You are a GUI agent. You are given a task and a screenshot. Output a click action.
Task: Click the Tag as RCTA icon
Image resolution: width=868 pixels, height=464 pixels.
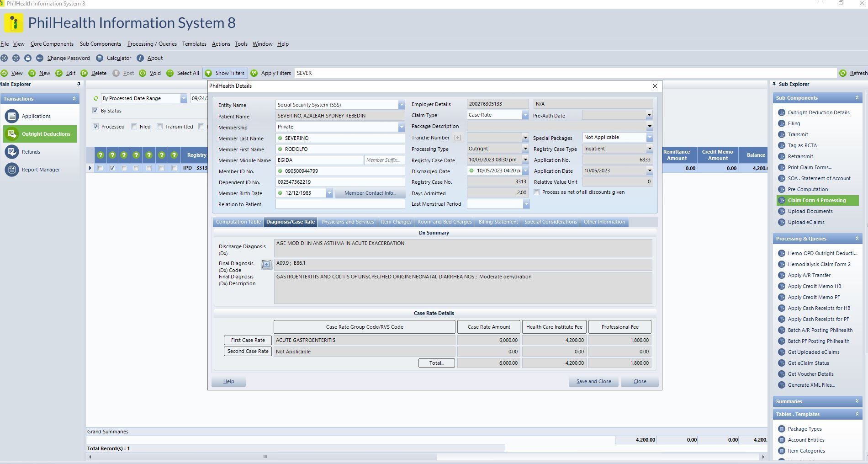point(782,145)
